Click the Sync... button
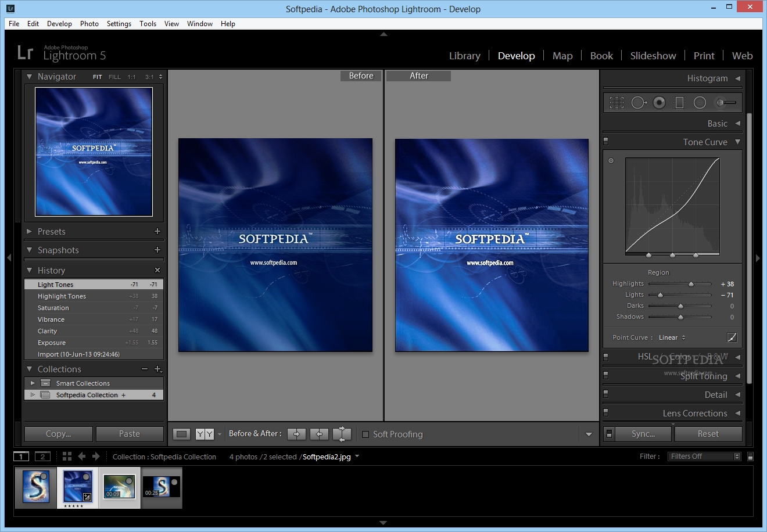 [x=643, y=434]
